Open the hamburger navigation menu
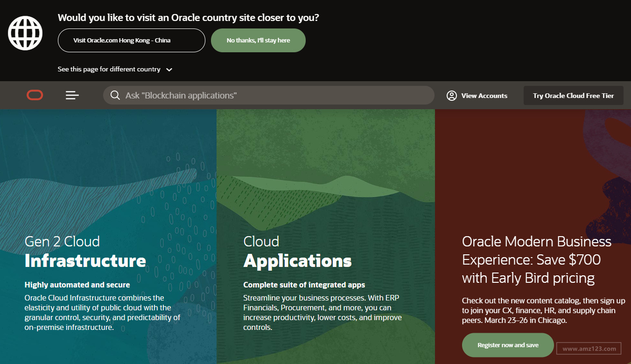The height and width of the screenshot is (364, 631). pyautogui.click(x=72, y=95)
